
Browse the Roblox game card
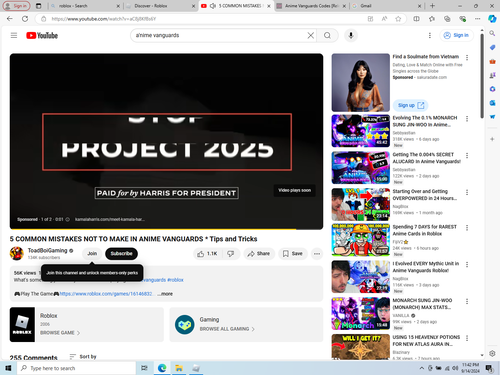(x=87, y=325)
